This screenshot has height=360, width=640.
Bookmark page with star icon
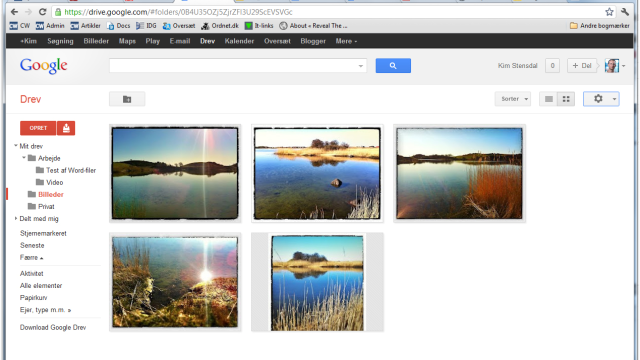[x=609, y=12]
